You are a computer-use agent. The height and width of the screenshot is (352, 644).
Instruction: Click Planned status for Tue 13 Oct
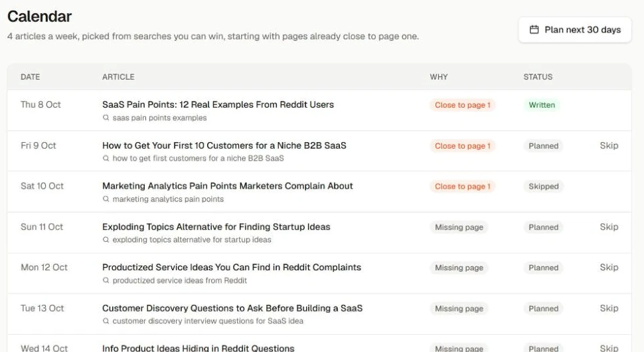(543, 308)
